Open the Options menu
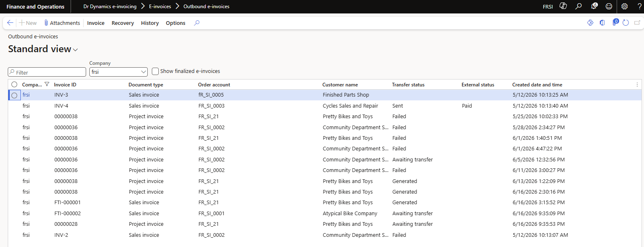 pos(175,23)
